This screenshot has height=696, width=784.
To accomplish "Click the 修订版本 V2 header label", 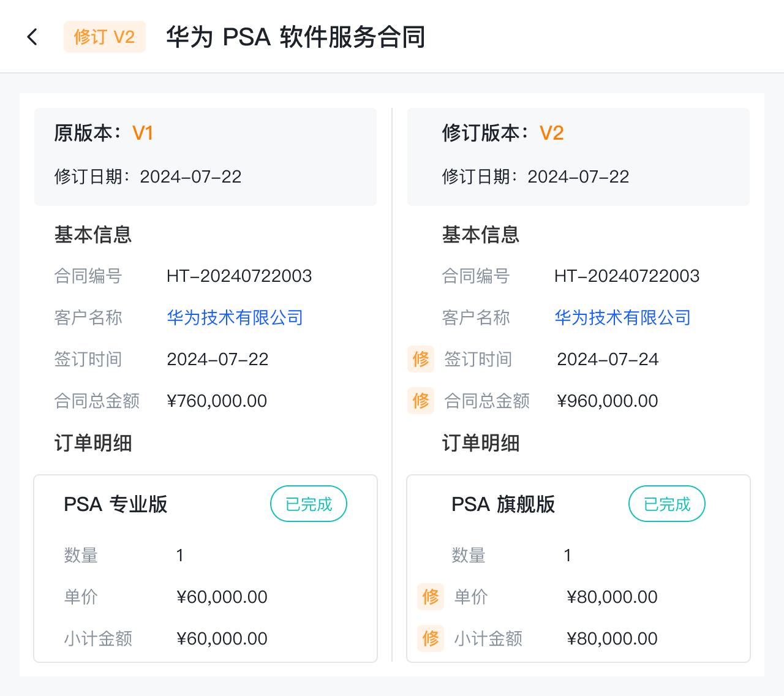I will (x=503, y=133).
